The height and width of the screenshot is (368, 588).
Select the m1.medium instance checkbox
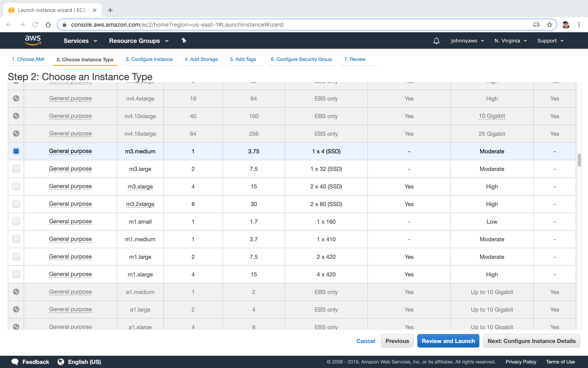pyautogui.click(x=16, y=239)
